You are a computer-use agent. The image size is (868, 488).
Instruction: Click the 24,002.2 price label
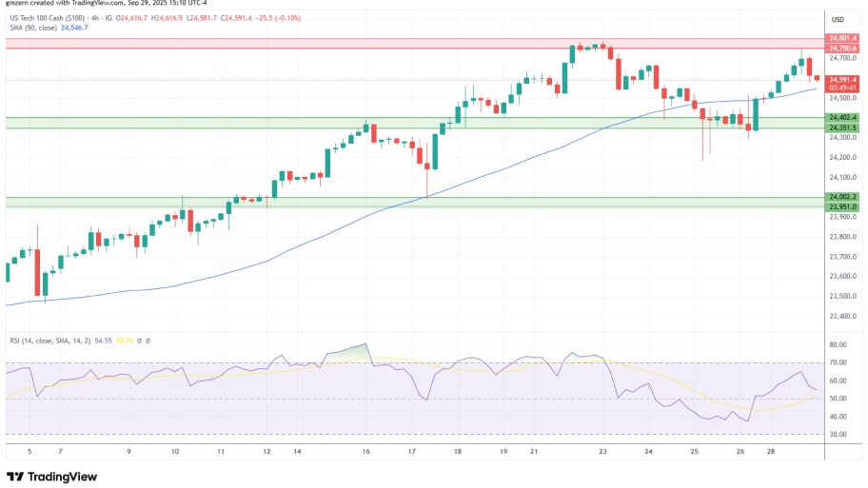(x=842, y=197)
